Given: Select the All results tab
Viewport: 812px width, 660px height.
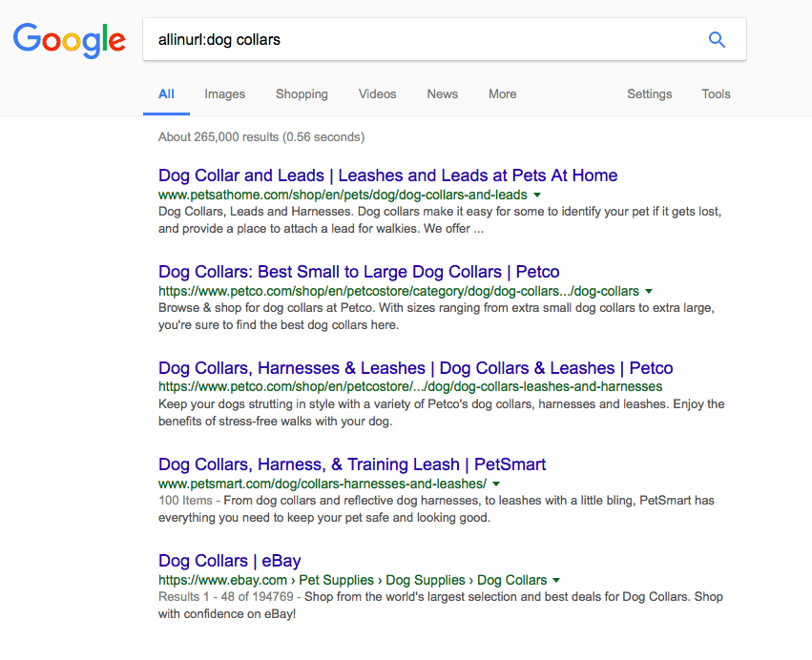Looking at the screenshot, I should [x=166, y=94].
